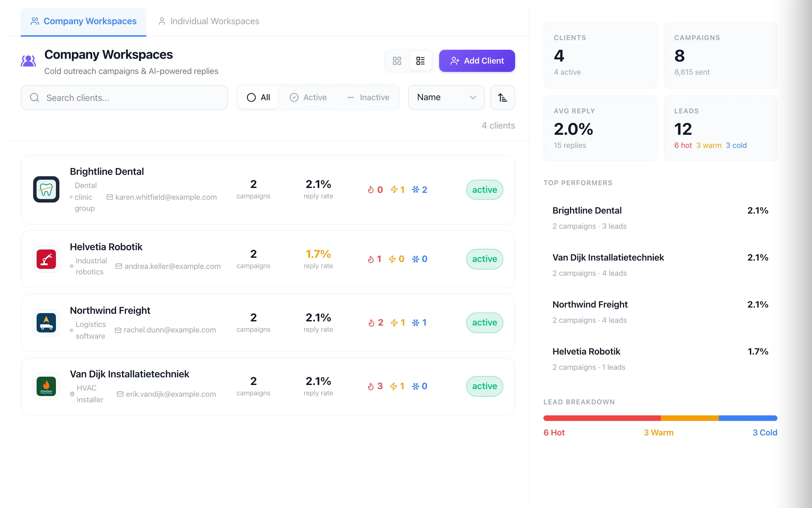
Task: Click cold leads snowflake icon for Brightline Dental
Action: [416, 190]
